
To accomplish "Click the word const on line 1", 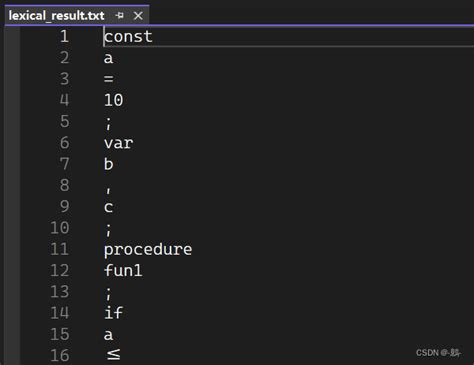I will point(128,36).
